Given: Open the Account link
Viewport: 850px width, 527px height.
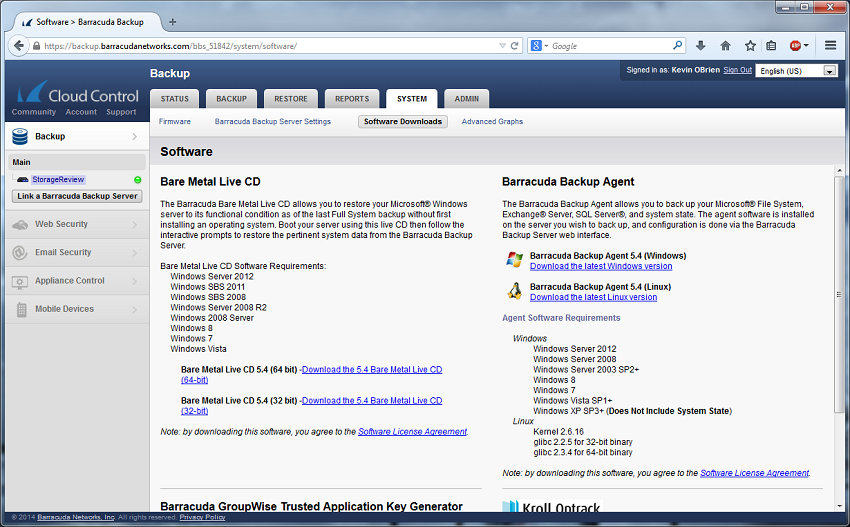Looking at the screenshot, I should [81, 112].
